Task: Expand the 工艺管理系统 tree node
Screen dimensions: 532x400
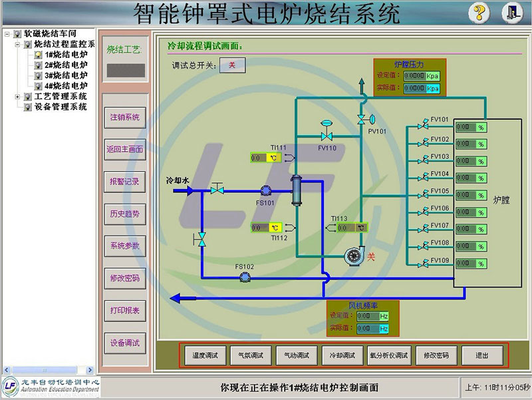Action: (17, 97)
